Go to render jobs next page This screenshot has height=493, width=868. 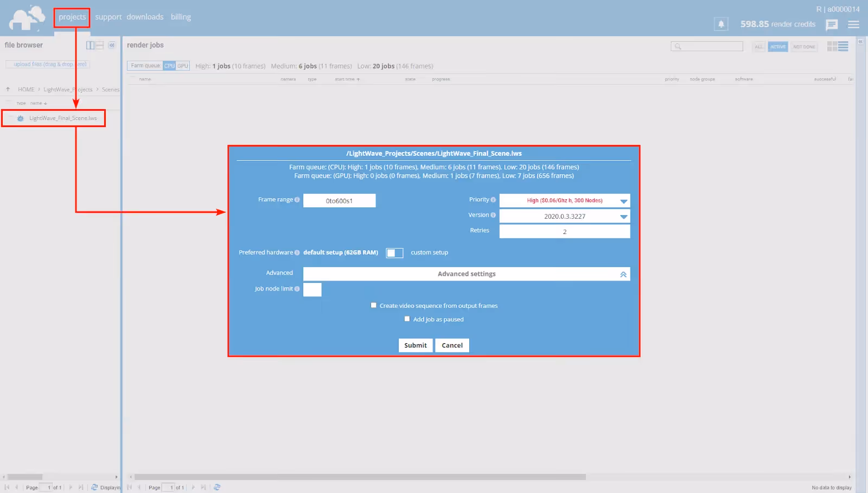193,487
